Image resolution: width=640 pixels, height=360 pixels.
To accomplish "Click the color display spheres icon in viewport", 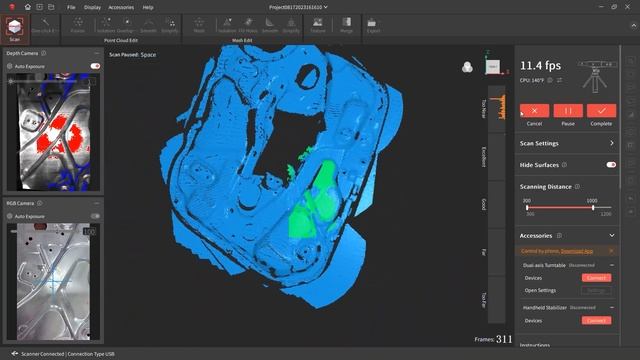I will (x=467, y=67).
